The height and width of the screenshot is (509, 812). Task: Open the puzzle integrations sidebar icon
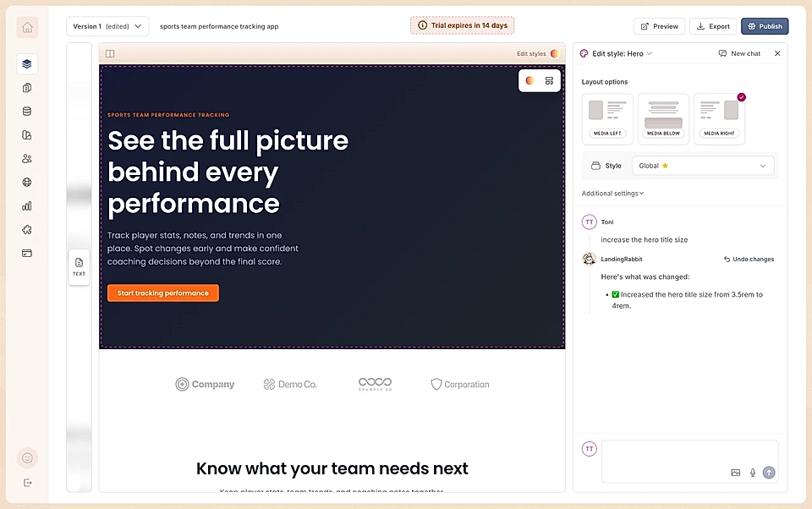click(27, 229)
